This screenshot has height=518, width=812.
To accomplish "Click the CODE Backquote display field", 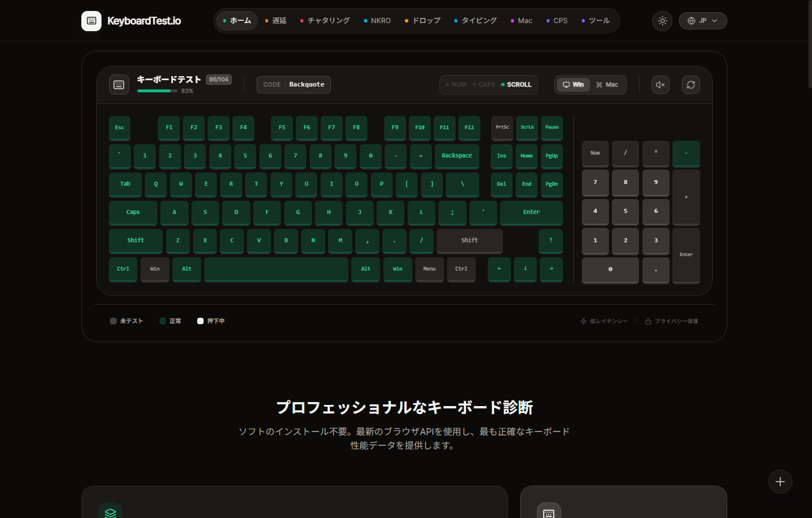I will pyautogui.click(x=294, y=85).
